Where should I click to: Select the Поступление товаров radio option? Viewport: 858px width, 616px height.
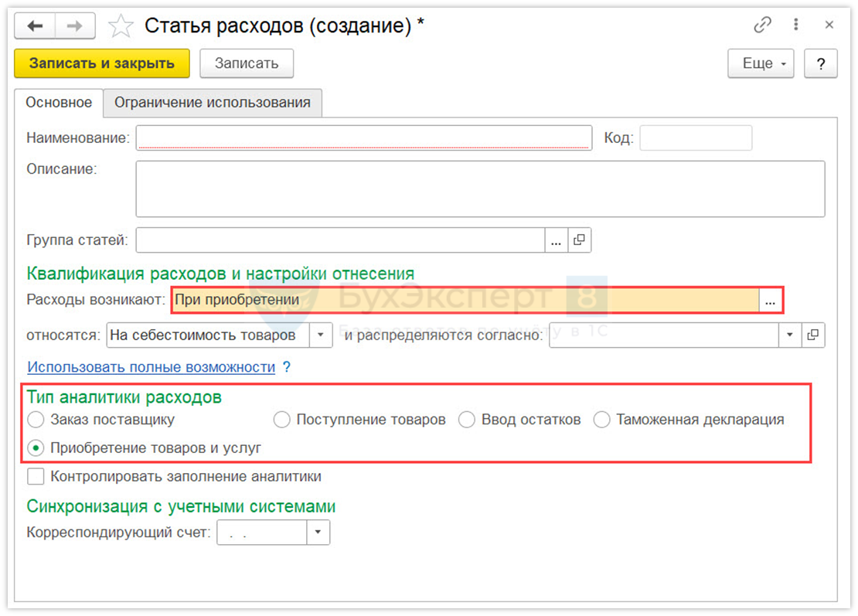tap(282, 420)
